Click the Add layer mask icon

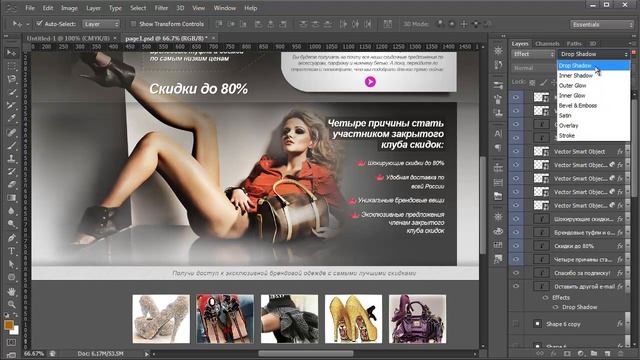coord(567,353)
